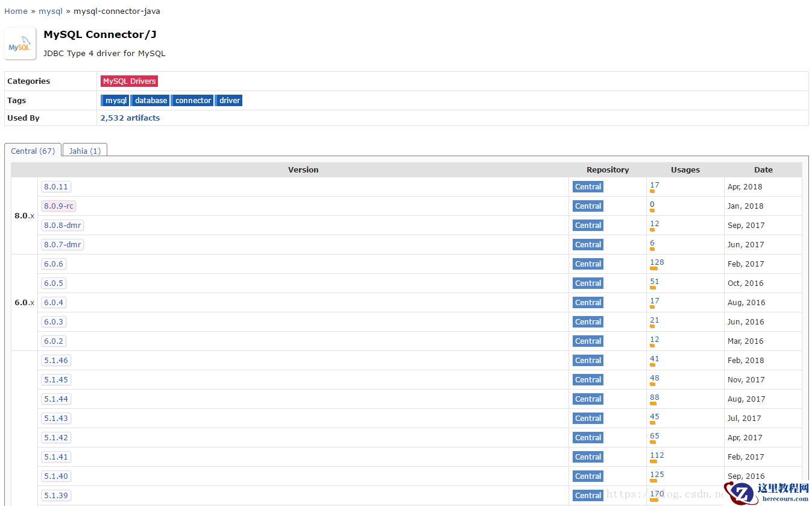Open version 5.1.44
The height and width of the screenshot is (506, 812).
pyautogui.click(x=56, y=399)
